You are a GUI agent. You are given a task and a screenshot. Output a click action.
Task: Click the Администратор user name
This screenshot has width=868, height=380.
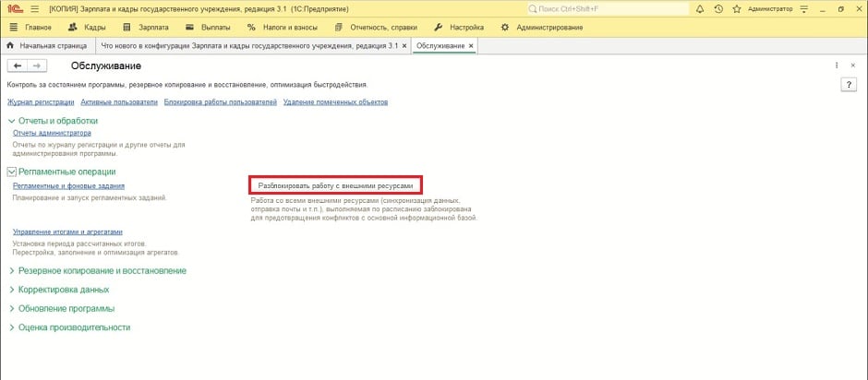point(769,9)
